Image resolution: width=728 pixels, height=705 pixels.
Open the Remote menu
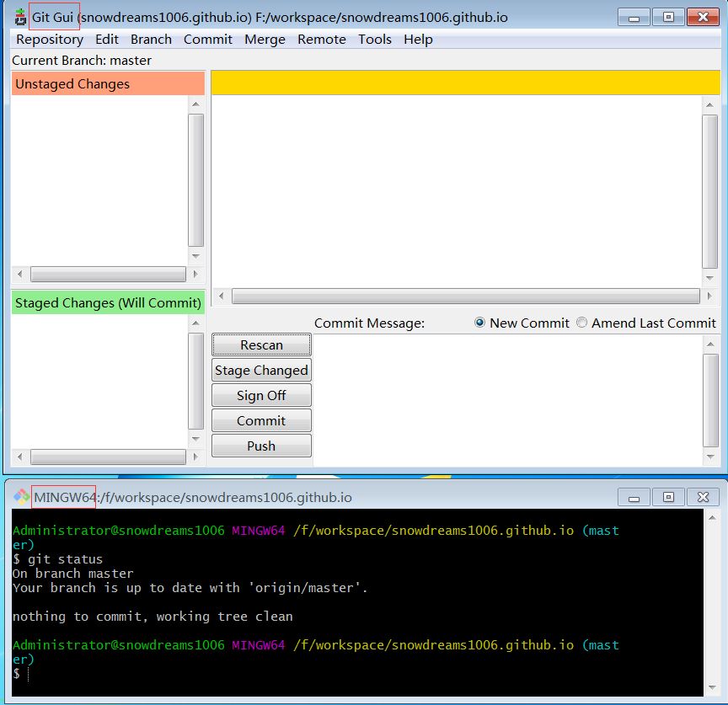click(x=321, y=40)
